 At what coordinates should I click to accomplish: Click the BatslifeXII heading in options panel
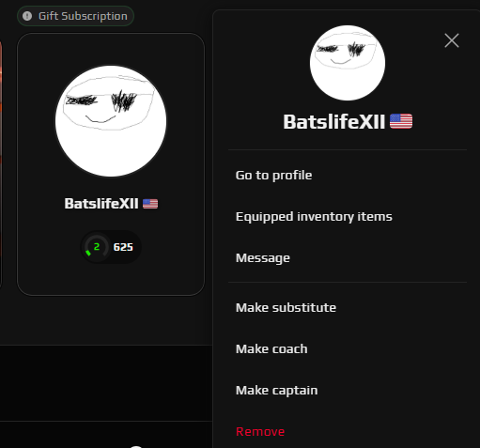[x=334, y=121]
